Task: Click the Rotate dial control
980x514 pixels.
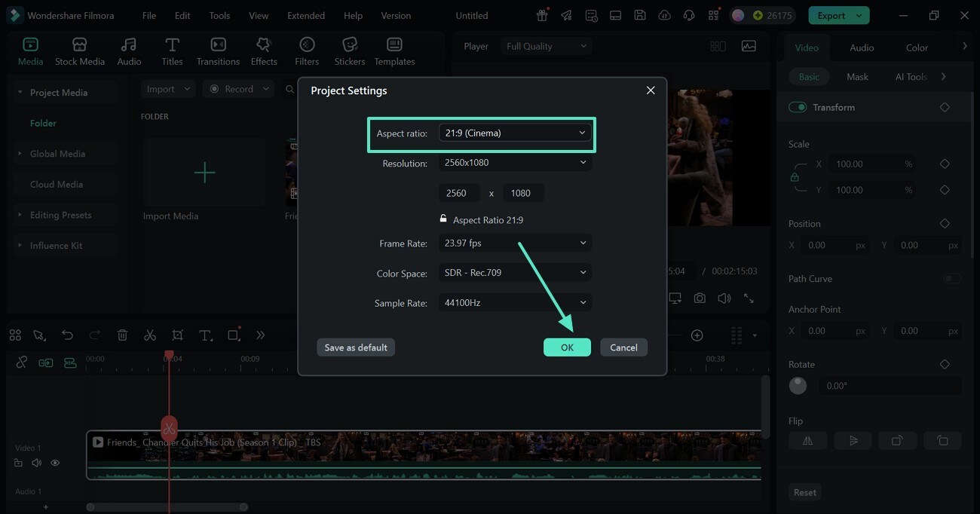Action: coord(798,385)
